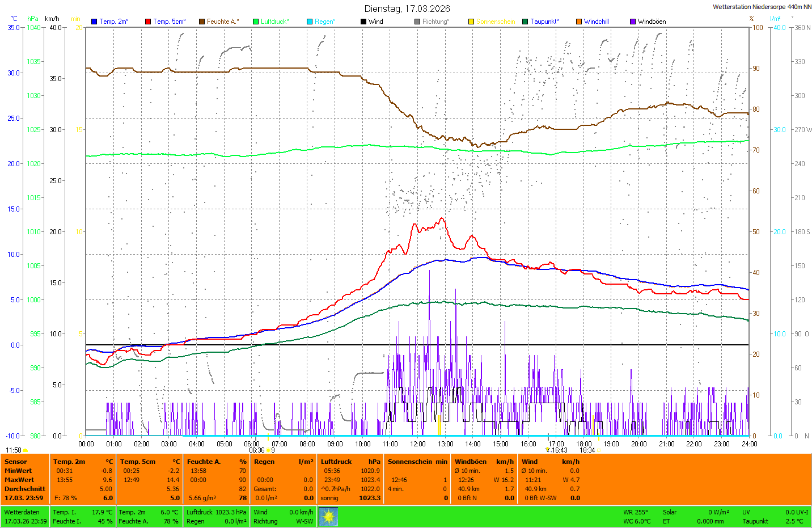Click the cyan Regen legend square

pos(310,22)
